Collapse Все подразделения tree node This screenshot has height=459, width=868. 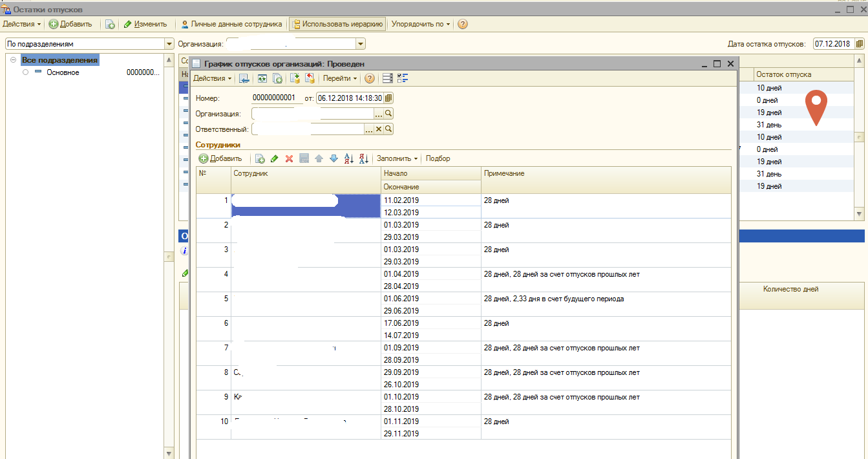[13, 60]
